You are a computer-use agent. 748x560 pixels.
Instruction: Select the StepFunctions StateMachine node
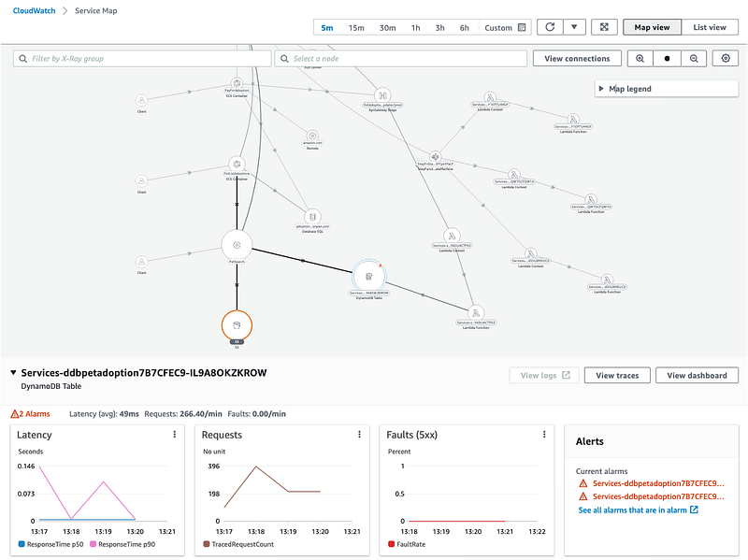(x=435, y=156)
